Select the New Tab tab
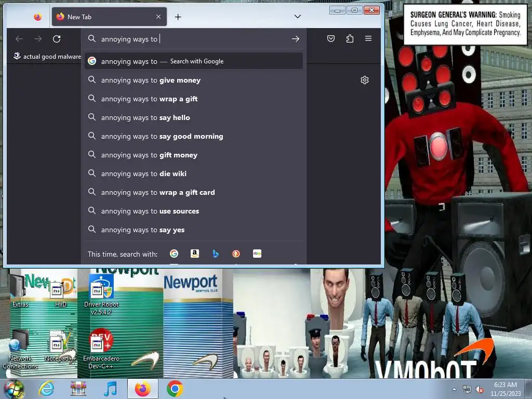Screen dimensions: 532x399 point(109,17)
